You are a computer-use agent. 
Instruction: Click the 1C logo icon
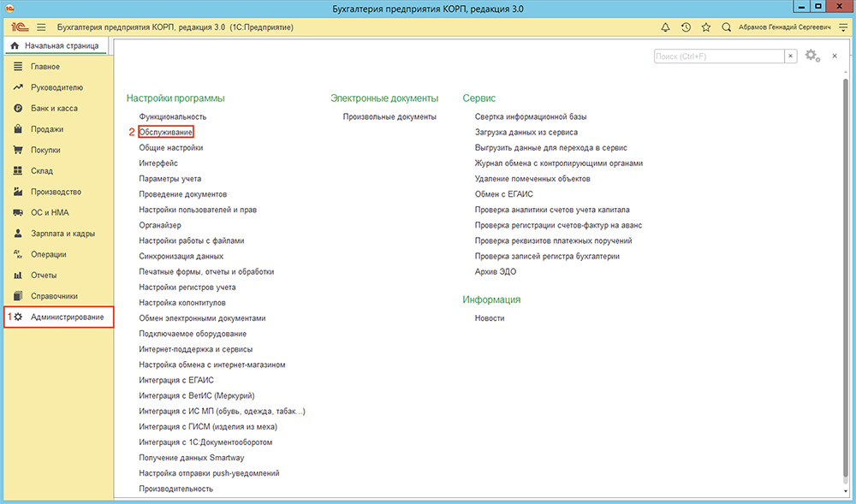coord(21,27)
